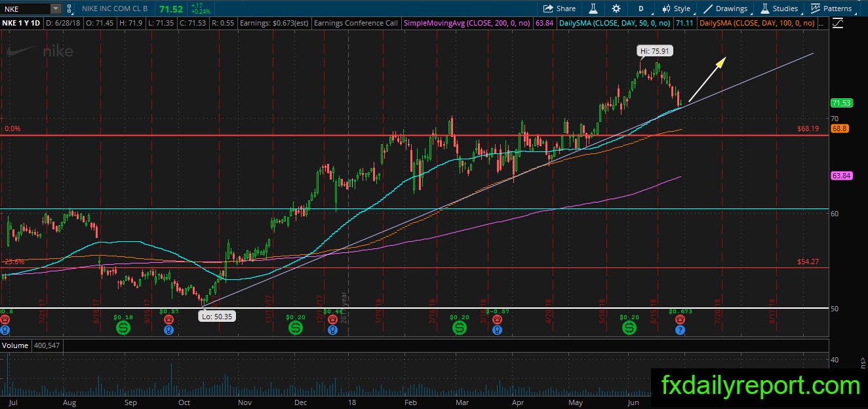Click the $54.27 Fibonacci level label

pyautogui.click(x=808, y=262)
